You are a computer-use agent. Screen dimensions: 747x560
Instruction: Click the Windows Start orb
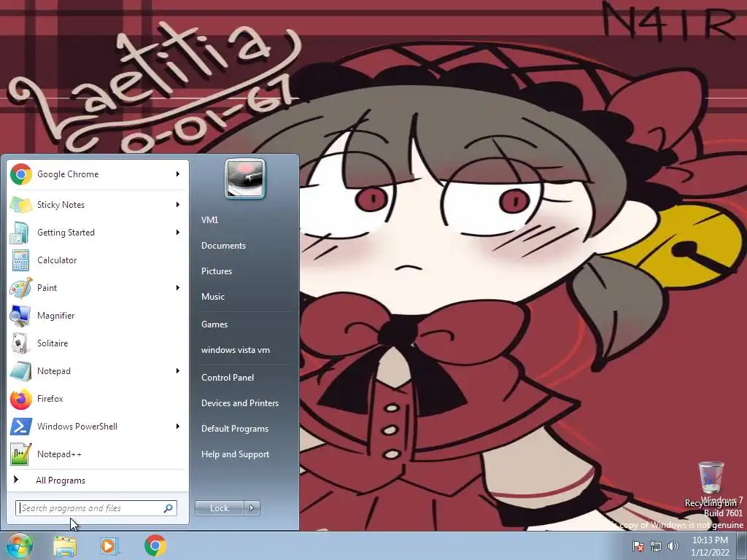[20, 545]
